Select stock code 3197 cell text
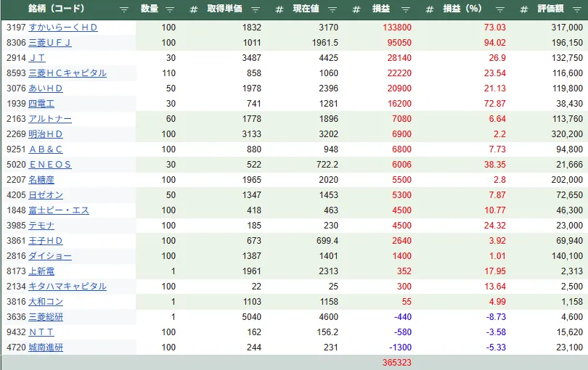 coord(16,28)
